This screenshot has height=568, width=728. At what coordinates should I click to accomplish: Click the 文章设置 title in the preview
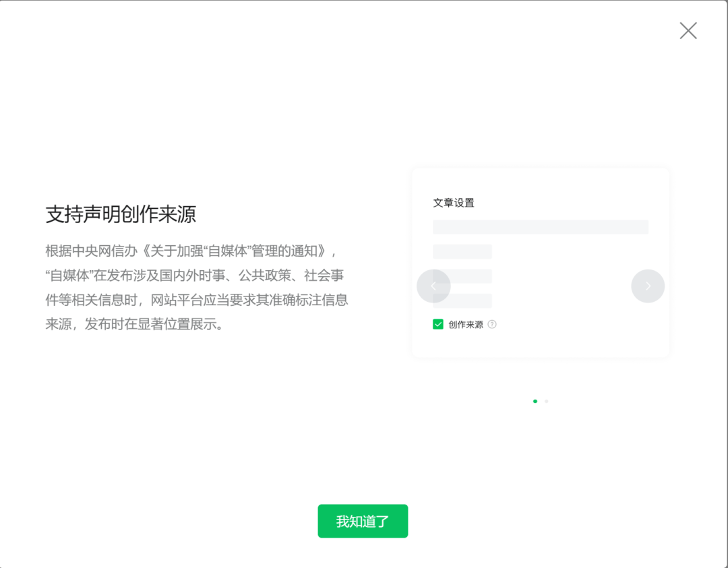pos(454,203)
